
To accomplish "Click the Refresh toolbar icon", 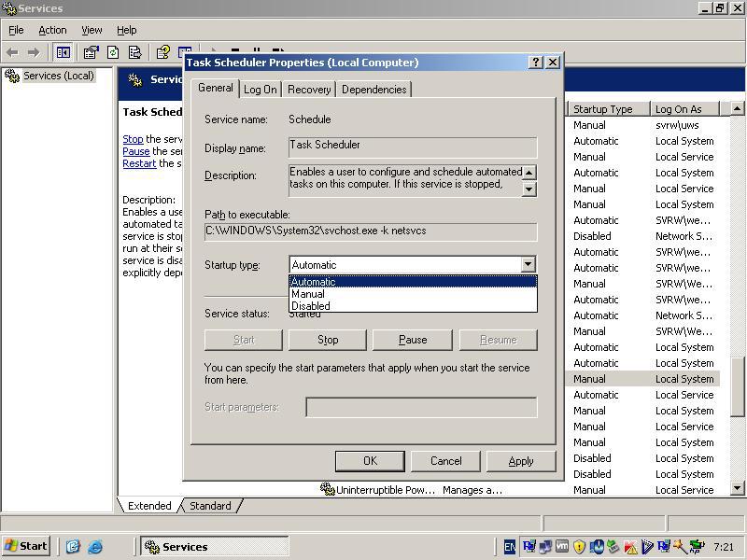I will 113,52.
